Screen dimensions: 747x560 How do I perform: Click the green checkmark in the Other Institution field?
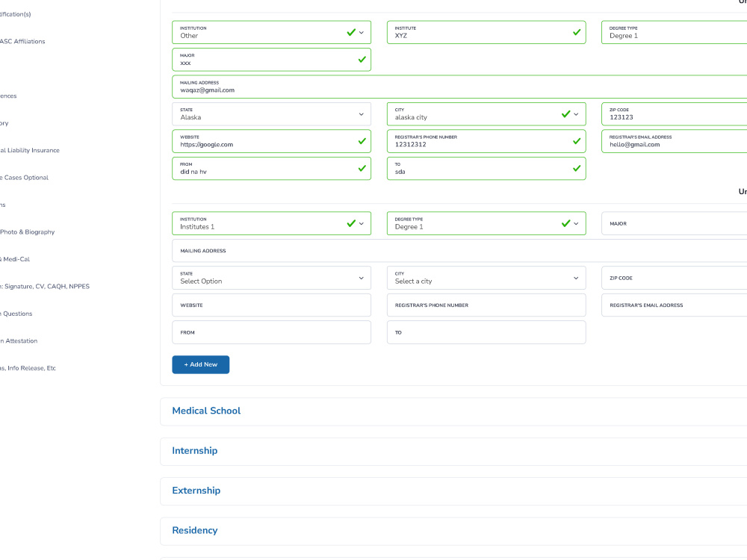[351, 32]
